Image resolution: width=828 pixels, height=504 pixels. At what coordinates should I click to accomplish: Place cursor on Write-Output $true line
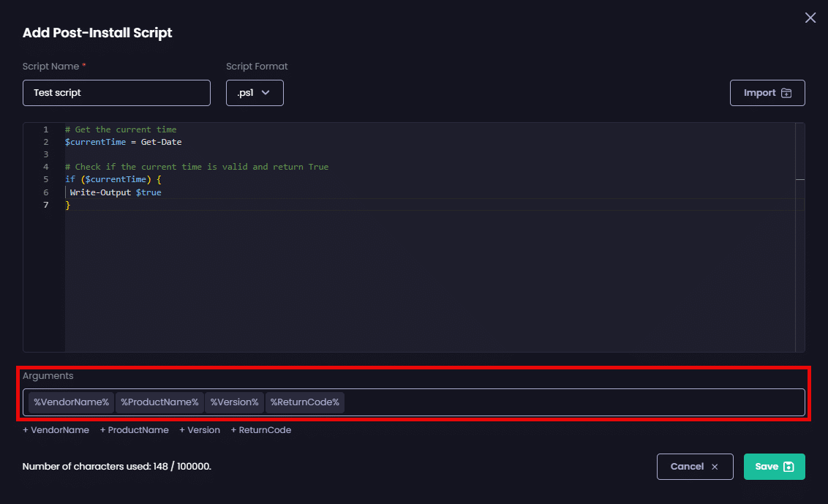coord(116,192)
